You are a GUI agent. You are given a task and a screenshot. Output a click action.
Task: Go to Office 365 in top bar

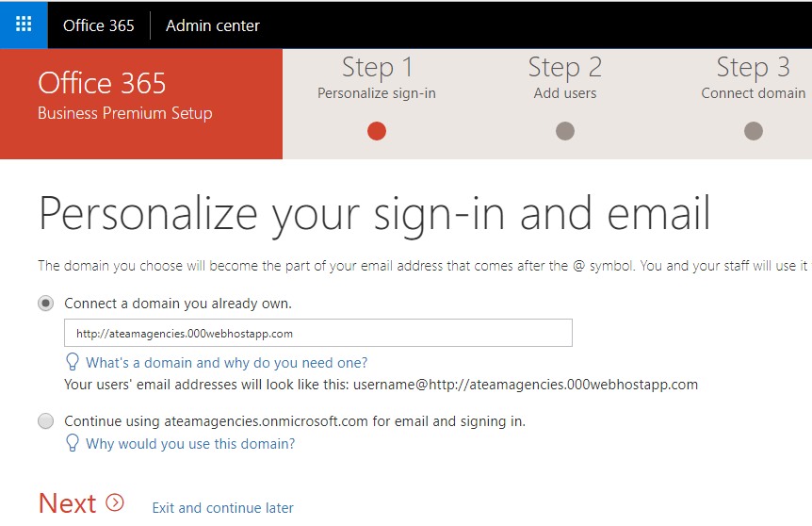pyautogui.click(x=98, y=25)
